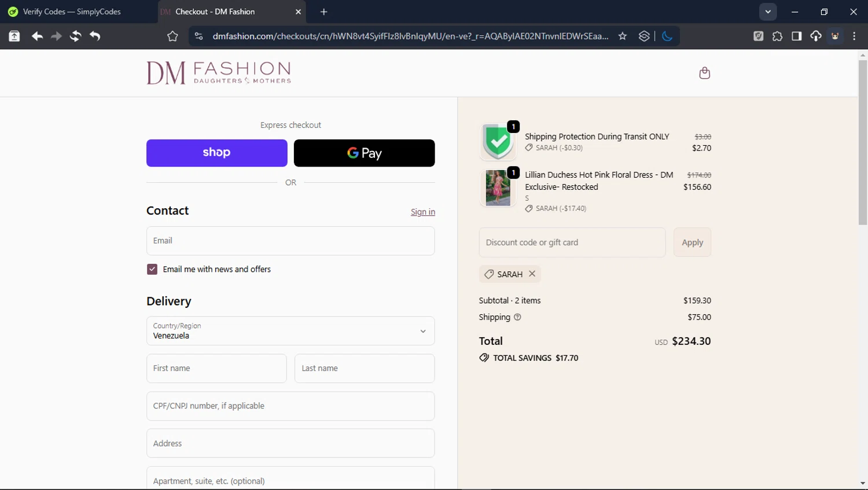Open the profile avatar icon
Image resolution: width=868 pixels, height=490 pixels.
coord(835,36)
